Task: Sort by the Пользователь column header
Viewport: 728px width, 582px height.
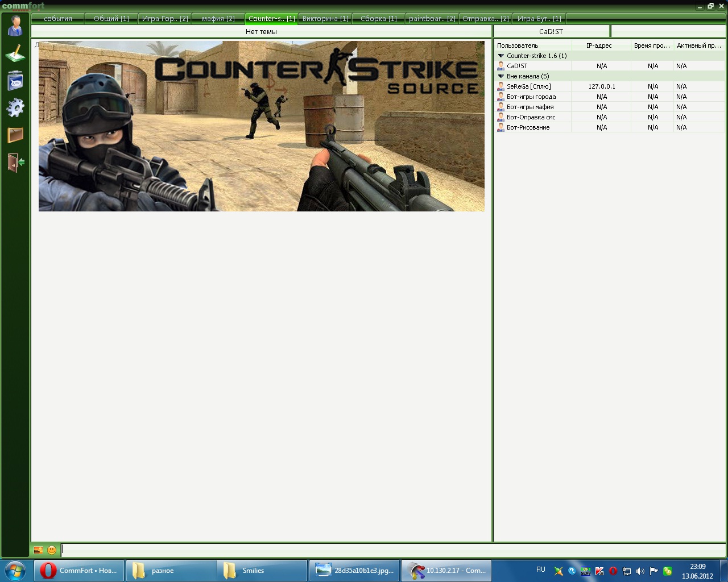Action: click(518, 45)
